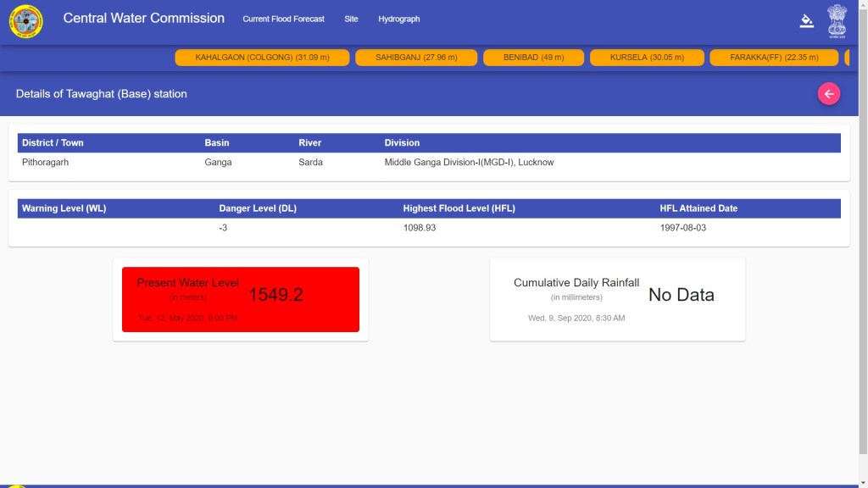
Task: Click the Indian national emblem icon
Action: (837, 20)
